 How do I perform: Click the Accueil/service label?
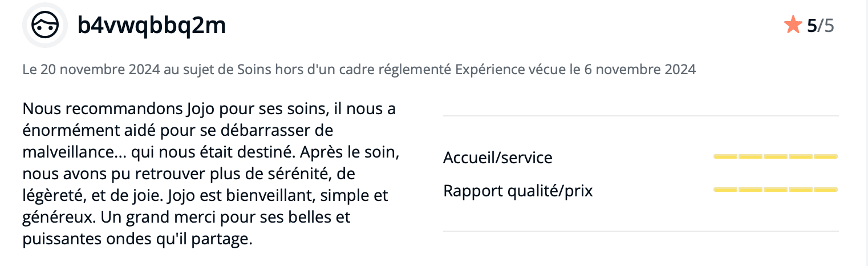pos(498,158)
